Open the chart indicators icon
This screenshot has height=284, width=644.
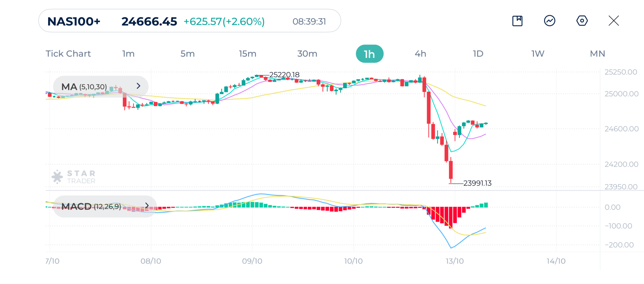pyautogui.click(x=550, y=21)
